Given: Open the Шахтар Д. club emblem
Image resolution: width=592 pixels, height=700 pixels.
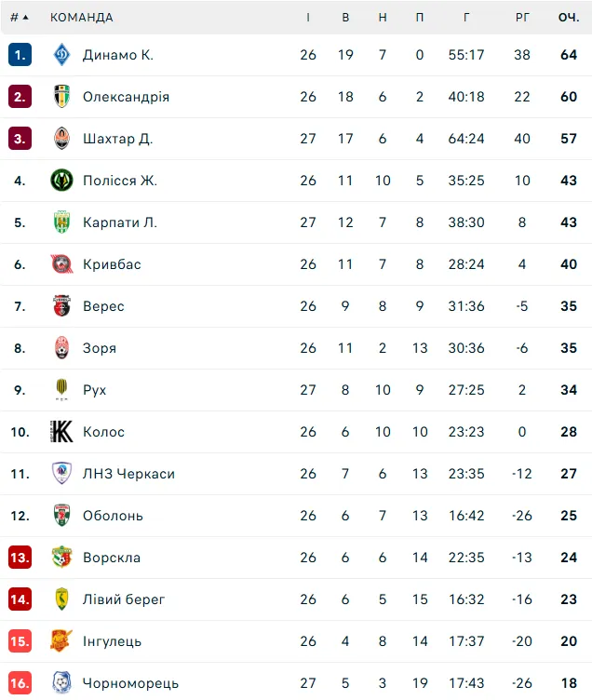Looking at the screenshot, I should coord(61,139).
